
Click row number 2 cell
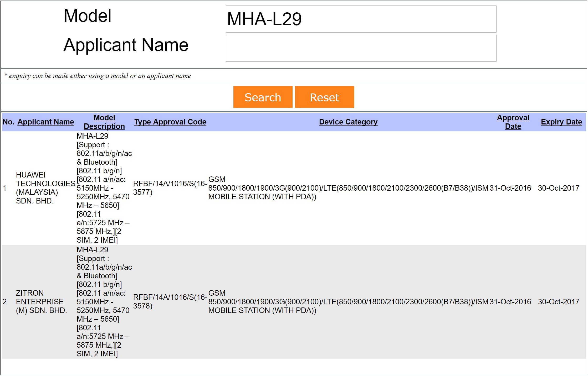(x=4, y=302)
